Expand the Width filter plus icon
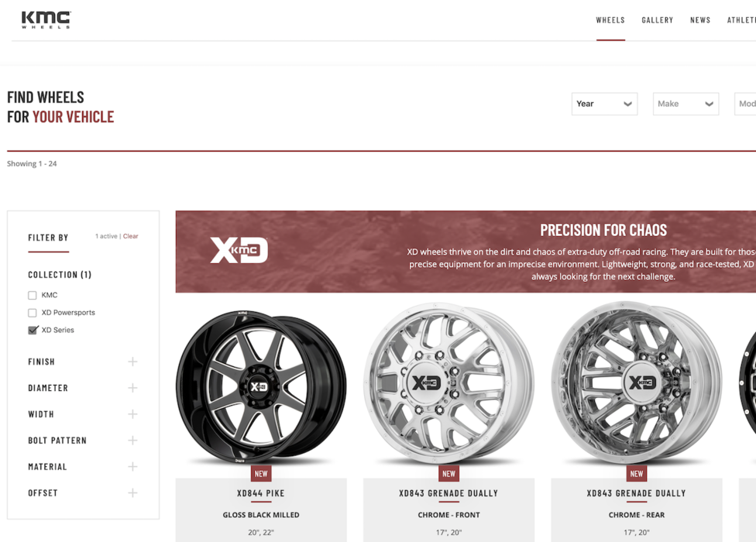The width and height of the screenshot is (756, 542). (x=132, y=414)
